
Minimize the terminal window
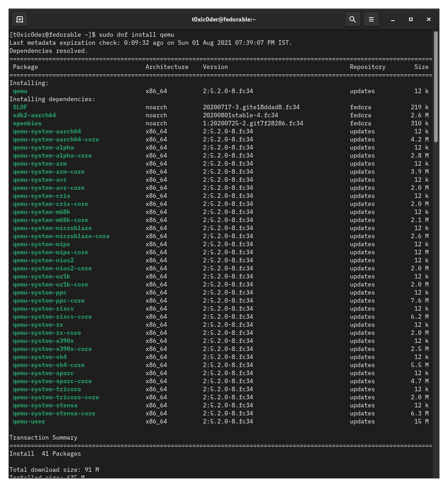pos(393,19)
